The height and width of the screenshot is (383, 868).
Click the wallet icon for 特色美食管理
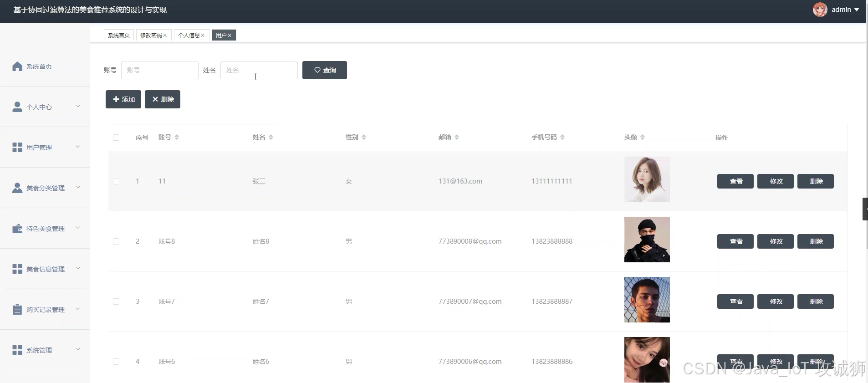tap(17, 229)
